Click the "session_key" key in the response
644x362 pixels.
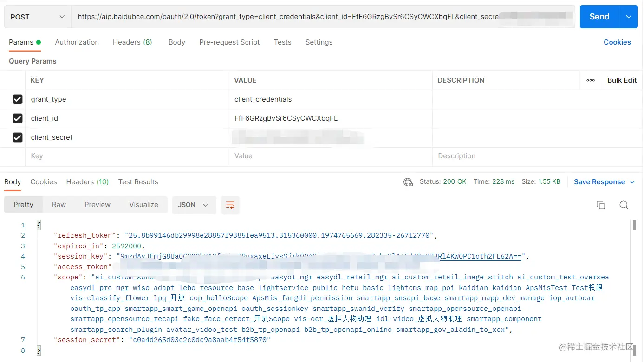(81, 256)
